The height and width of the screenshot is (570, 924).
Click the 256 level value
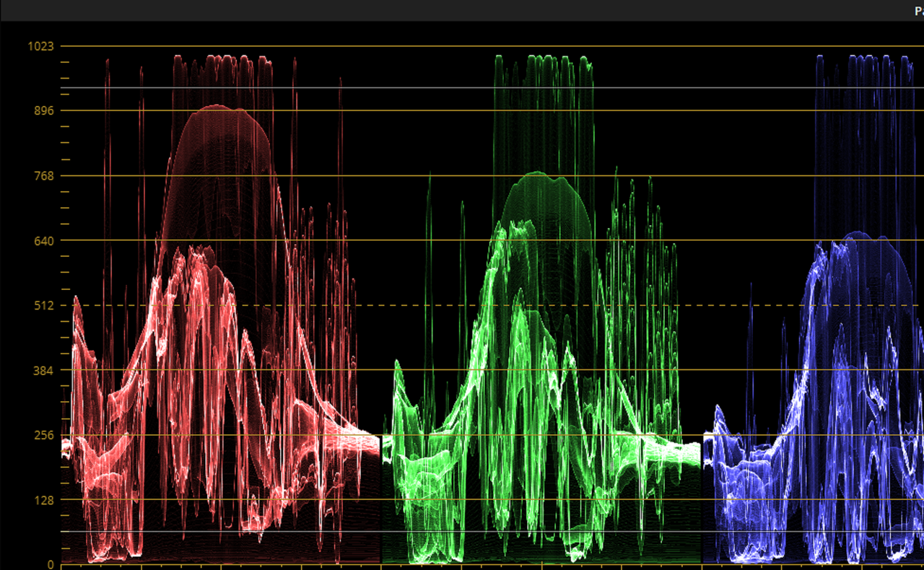(43, 435)
